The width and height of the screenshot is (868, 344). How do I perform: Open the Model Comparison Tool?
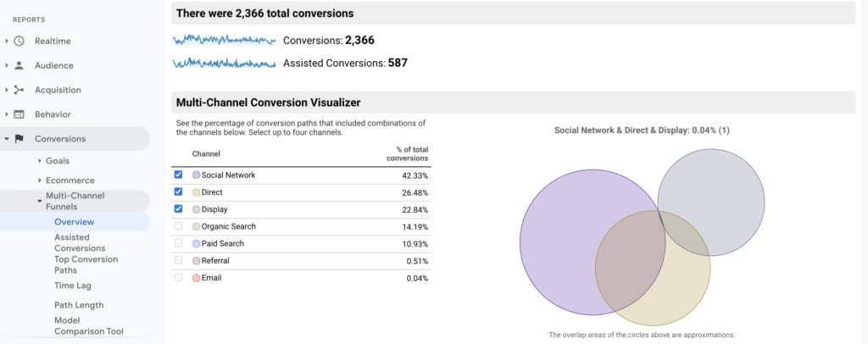88,325
